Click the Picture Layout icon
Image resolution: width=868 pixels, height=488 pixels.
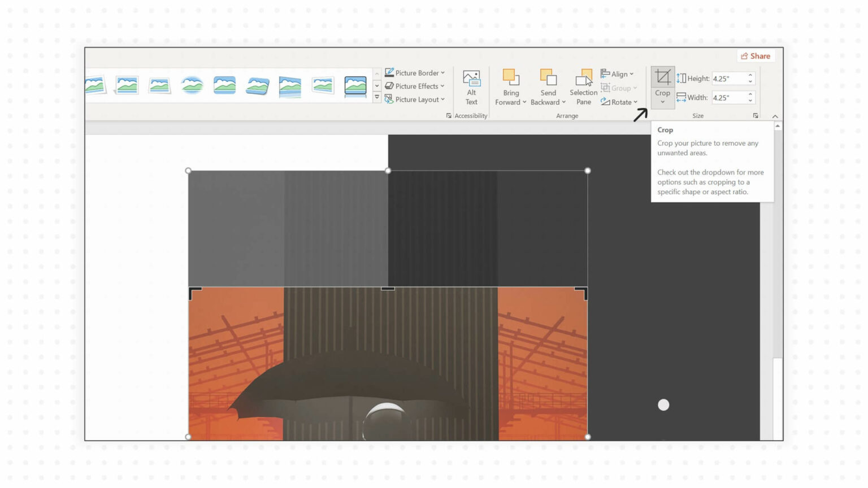[x=389, y=99]
